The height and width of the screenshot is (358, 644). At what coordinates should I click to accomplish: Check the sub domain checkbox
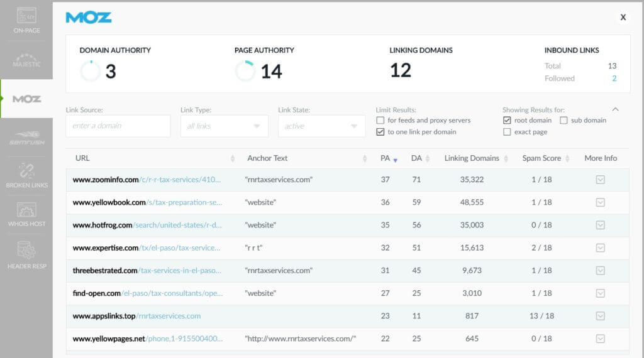tap(563, 121)
